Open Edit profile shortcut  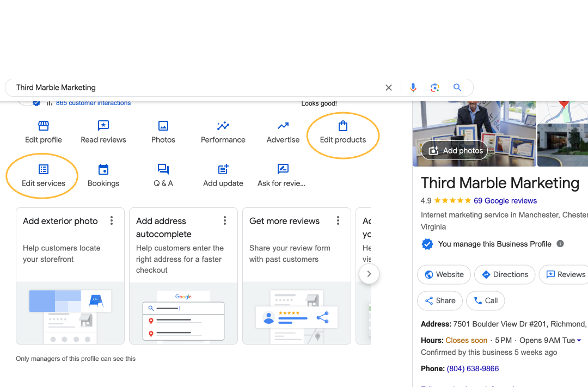coord(44,132)
